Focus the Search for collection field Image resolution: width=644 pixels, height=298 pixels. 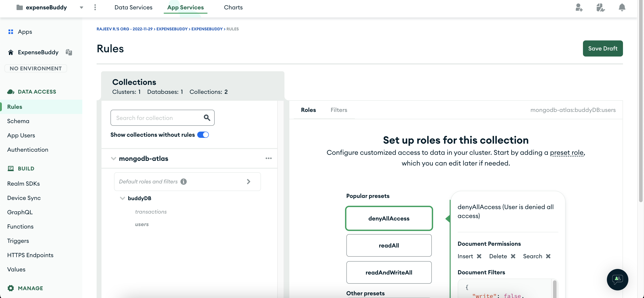(162, 118)
